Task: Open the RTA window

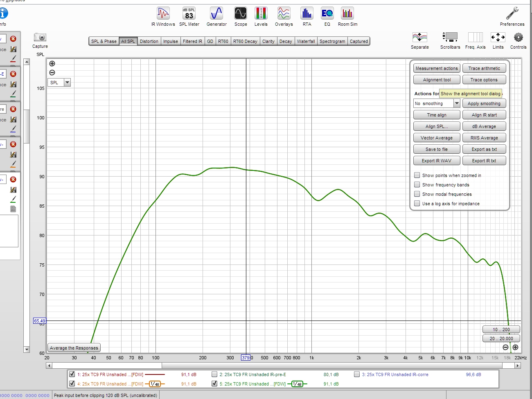Action: click(x=307, y=17)
